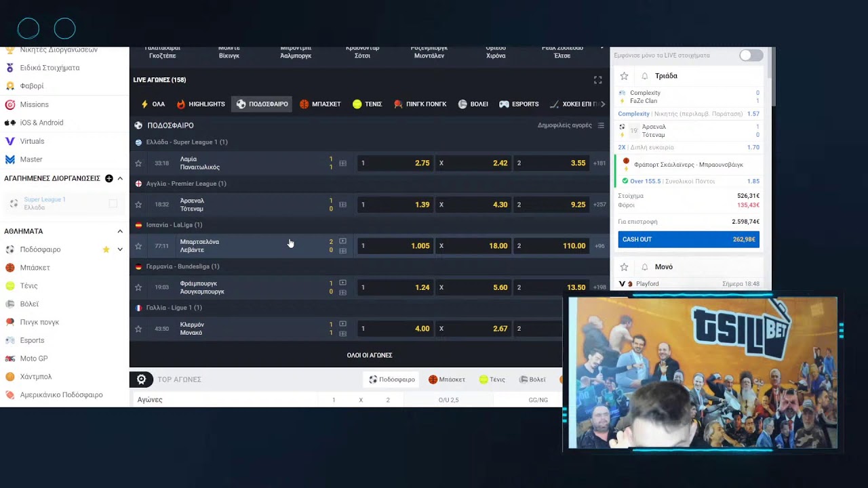
Task: Cash out the Τριάδα bet for 262,98€
Action: coord(688,239)
